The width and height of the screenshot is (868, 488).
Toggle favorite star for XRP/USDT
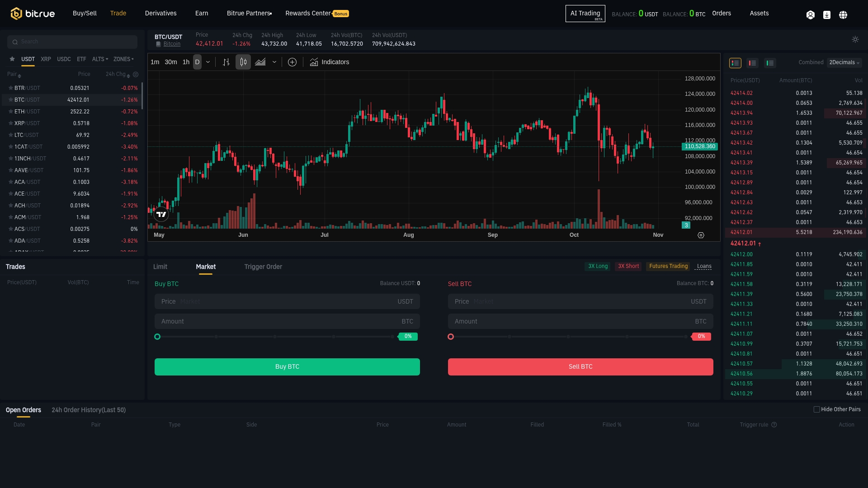coord(11,123)
